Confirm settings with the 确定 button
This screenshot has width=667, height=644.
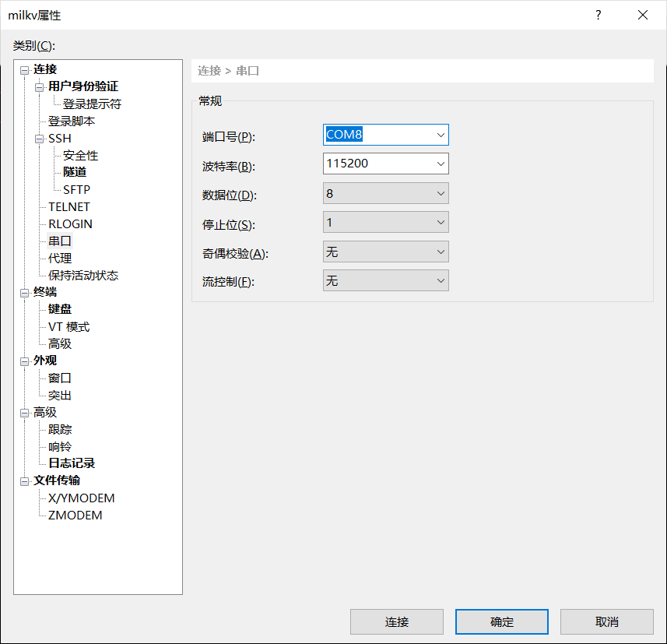click(x=502, y=622)
